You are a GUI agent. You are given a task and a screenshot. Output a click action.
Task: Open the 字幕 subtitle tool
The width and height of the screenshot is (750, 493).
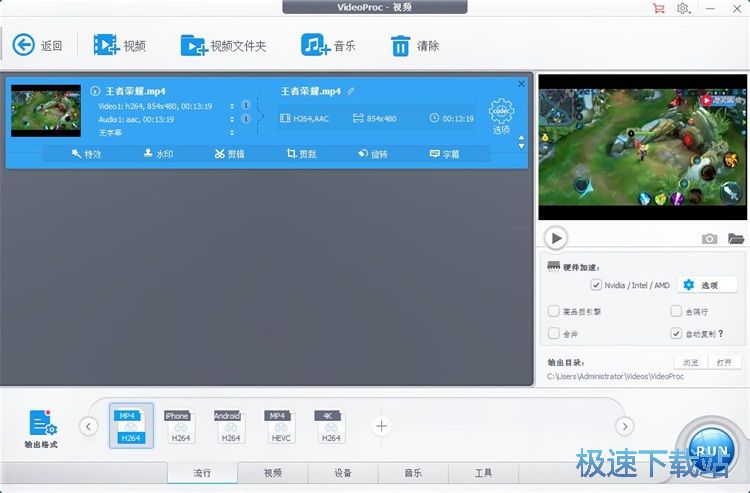click(444, 154)
